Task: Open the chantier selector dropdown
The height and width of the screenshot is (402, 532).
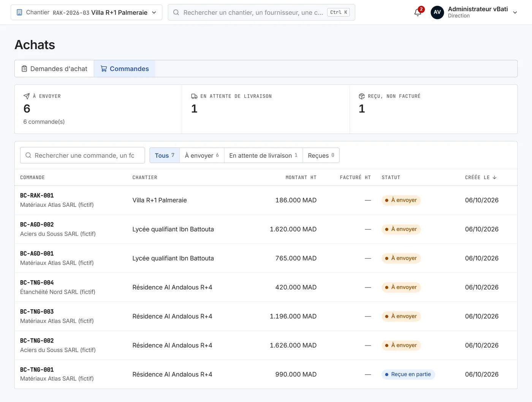Action: pos(87,13)
